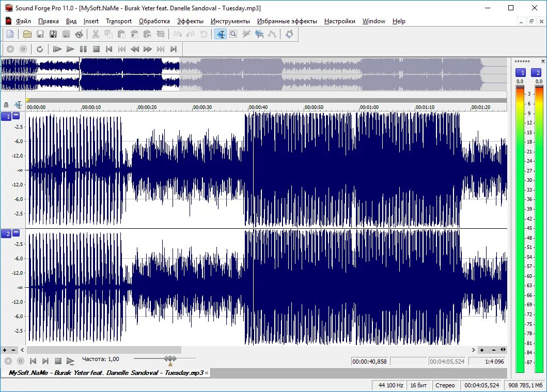Click the Mix paste icon with plus

[134, 34]
